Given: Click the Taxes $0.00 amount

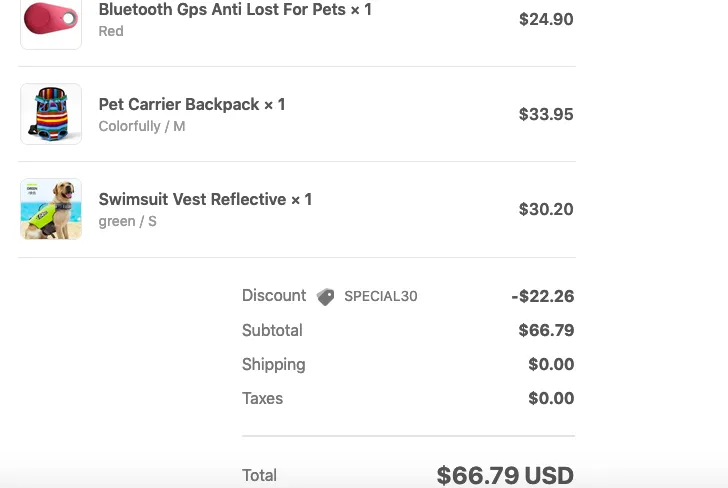Looking at the screenshot, I should tap(551, 398).
